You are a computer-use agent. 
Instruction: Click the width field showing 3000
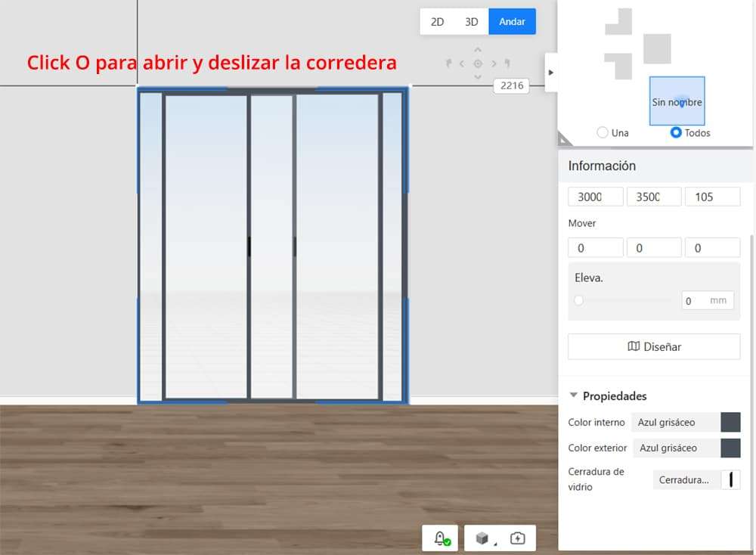tap(596, 197)
